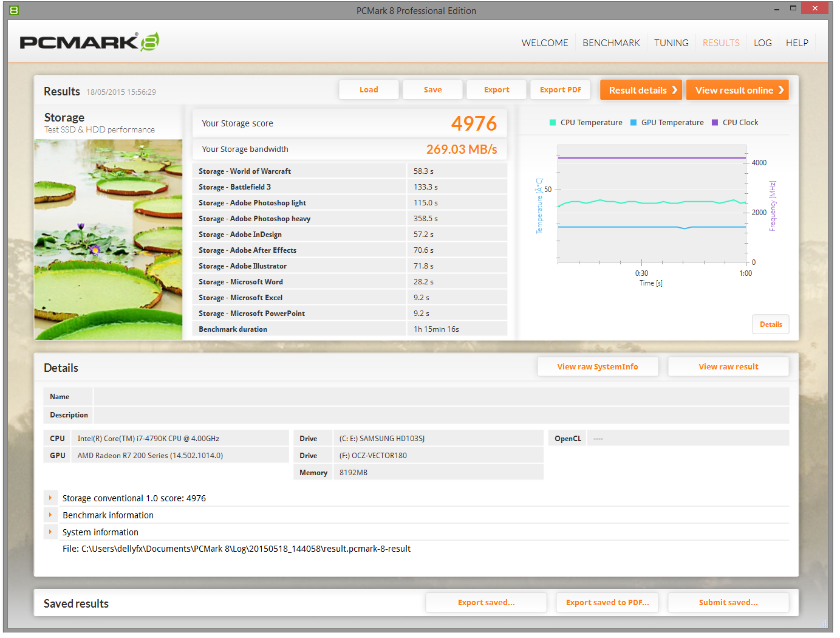Click View raw result
The width and height of the screenshot is (840, 638).
(x=728, y=367)
